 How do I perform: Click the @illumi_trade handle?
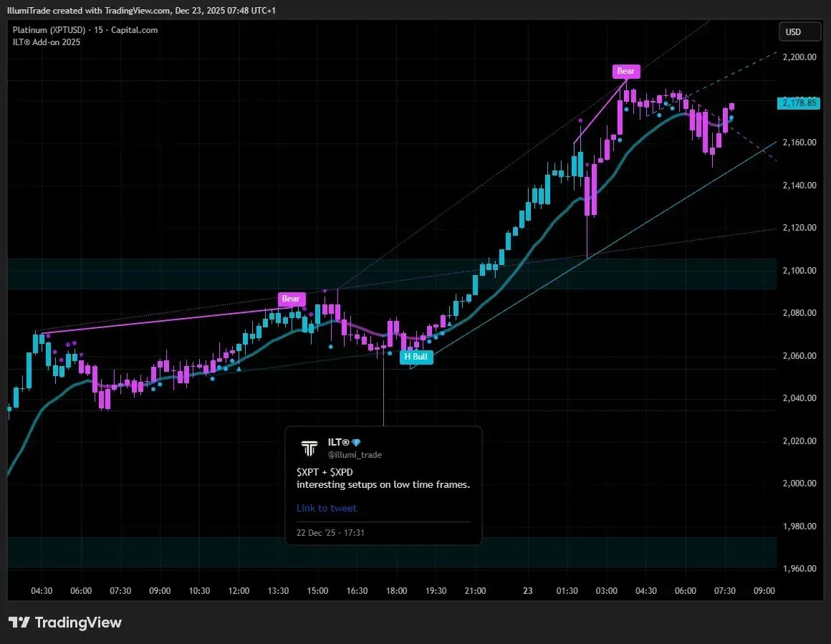pos(354,454)
